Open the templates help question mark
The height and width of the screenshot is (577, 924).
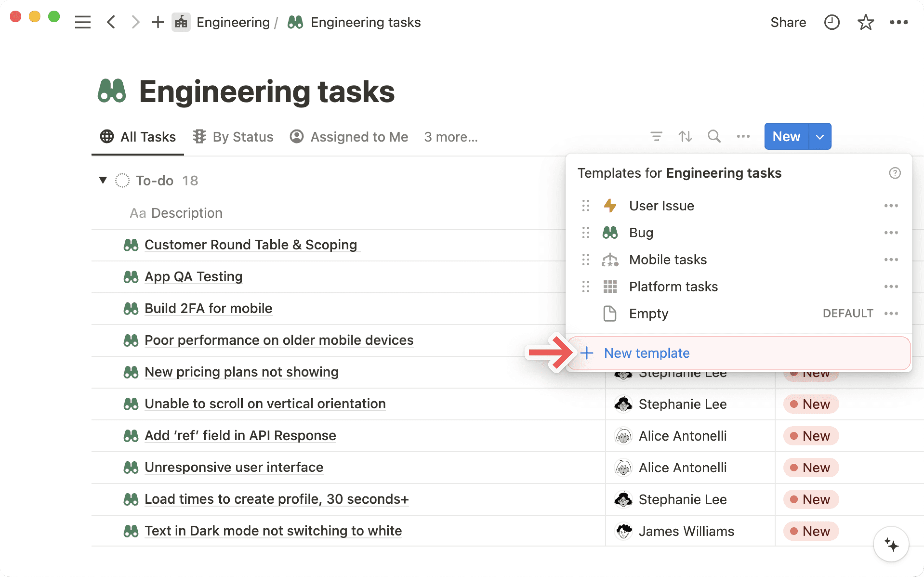click(x=895, y=173)
